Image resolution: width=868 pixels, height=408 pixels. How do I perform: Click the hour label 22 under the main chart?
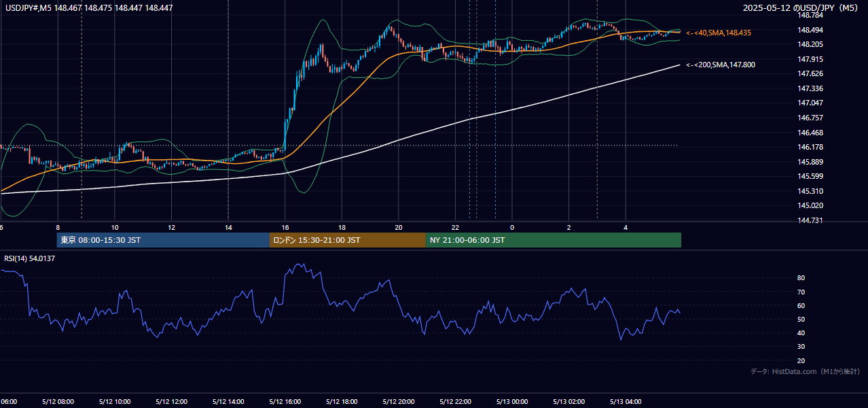click(x=455, y=227)
